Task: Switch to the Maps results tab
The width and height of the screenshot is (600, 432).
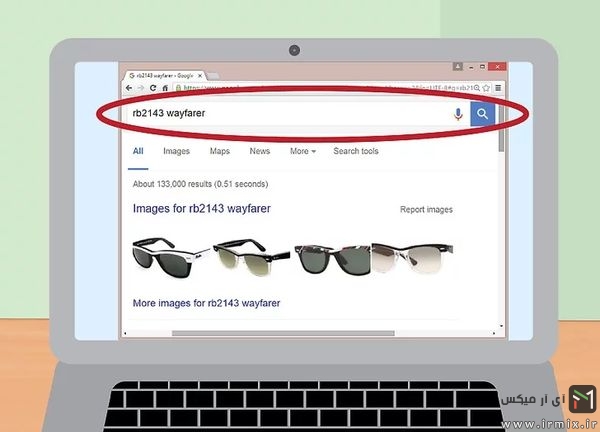Action: pos(220,151)
